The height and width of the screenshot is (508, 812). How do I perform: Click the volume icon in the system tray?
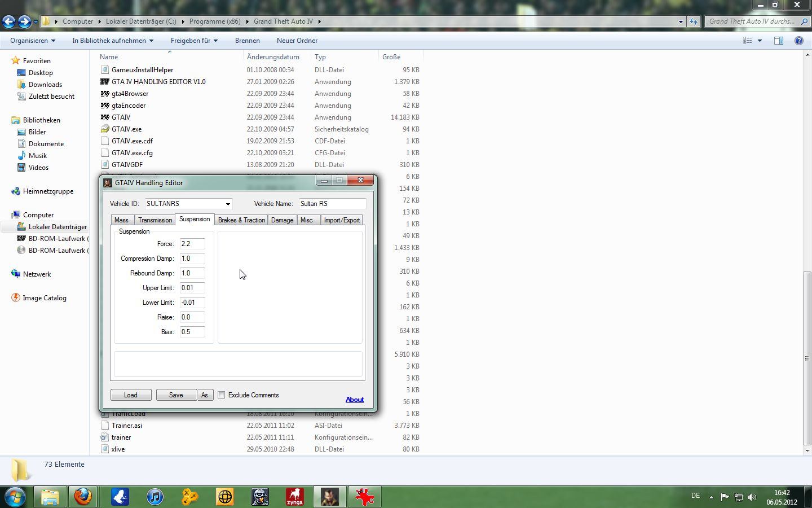click(x=752, y=497)
